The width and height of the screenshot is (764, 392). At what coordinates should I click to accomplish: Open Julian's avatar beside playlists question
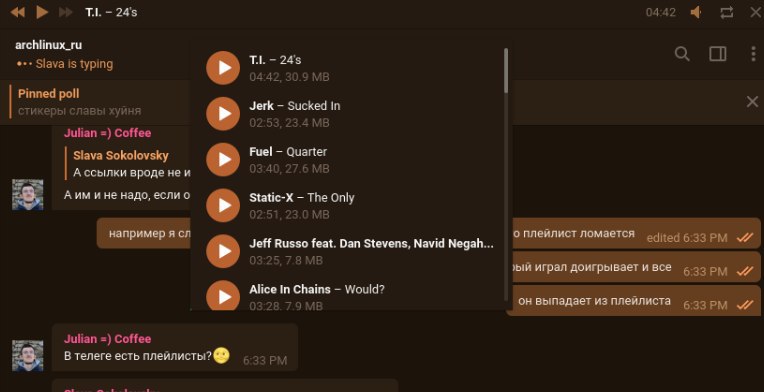tap(28, 356)
